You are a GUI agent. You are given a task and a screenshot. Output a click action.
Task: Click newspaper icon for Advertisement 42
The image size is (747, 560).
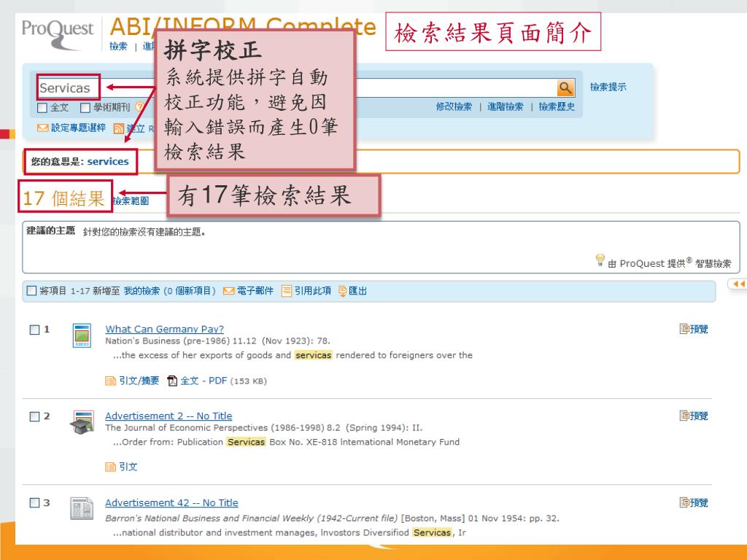82,508
